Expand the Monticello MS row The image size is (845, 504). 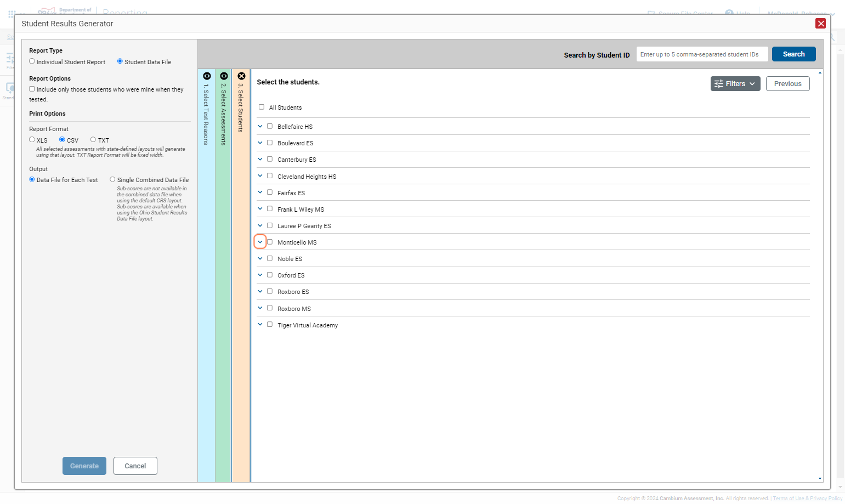pos(260,242)
